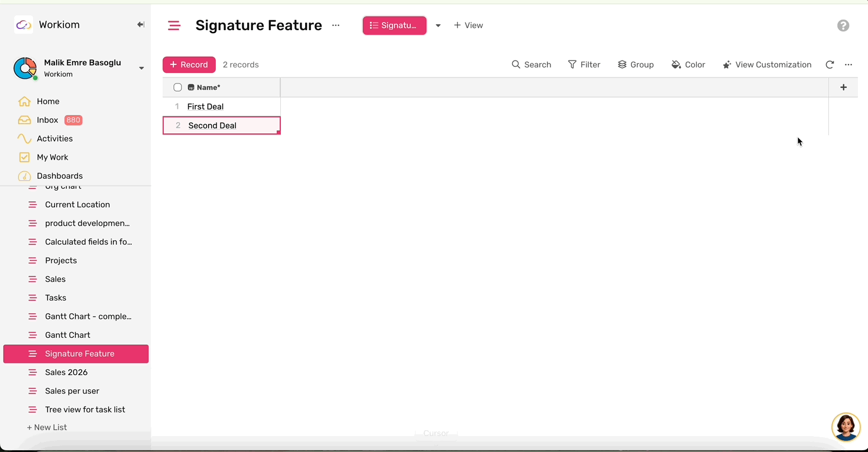Click the Workiom logo icon
The width and height of the screenshot is (868, 452).
click(x=23, y=25)
